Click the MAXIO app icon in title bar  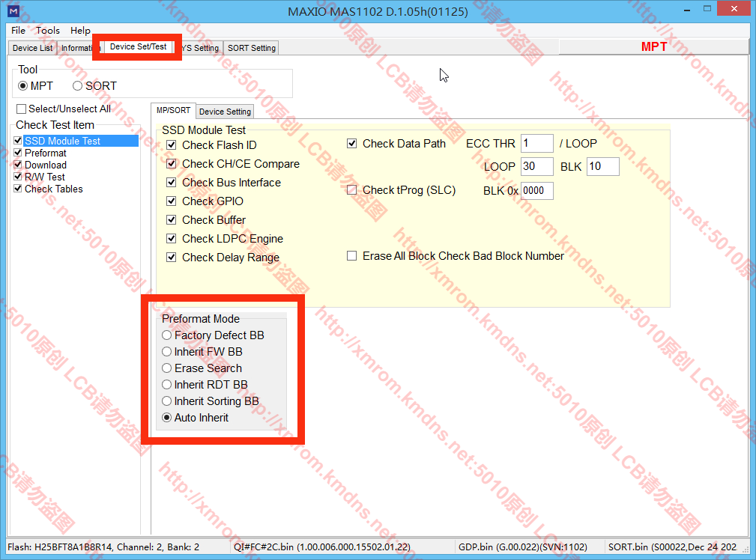click(13, 11)
